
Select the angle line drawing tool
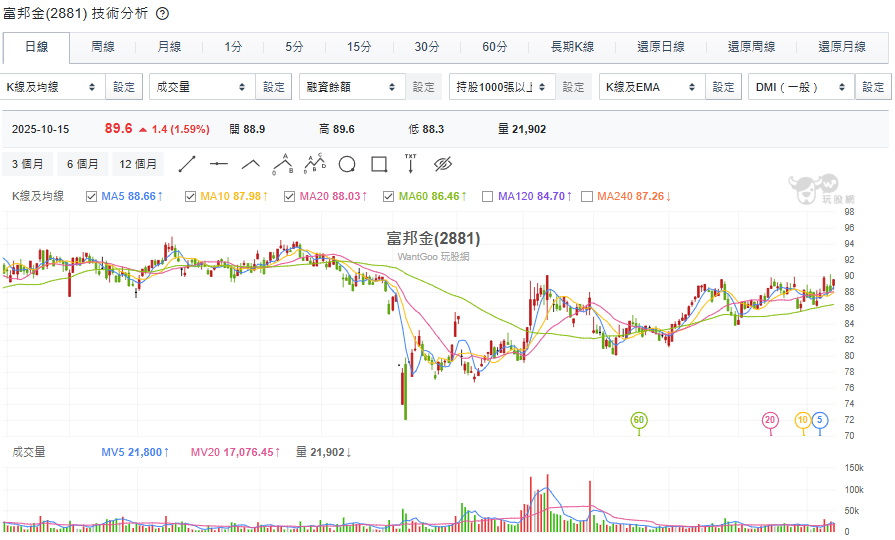click(251, 164)
